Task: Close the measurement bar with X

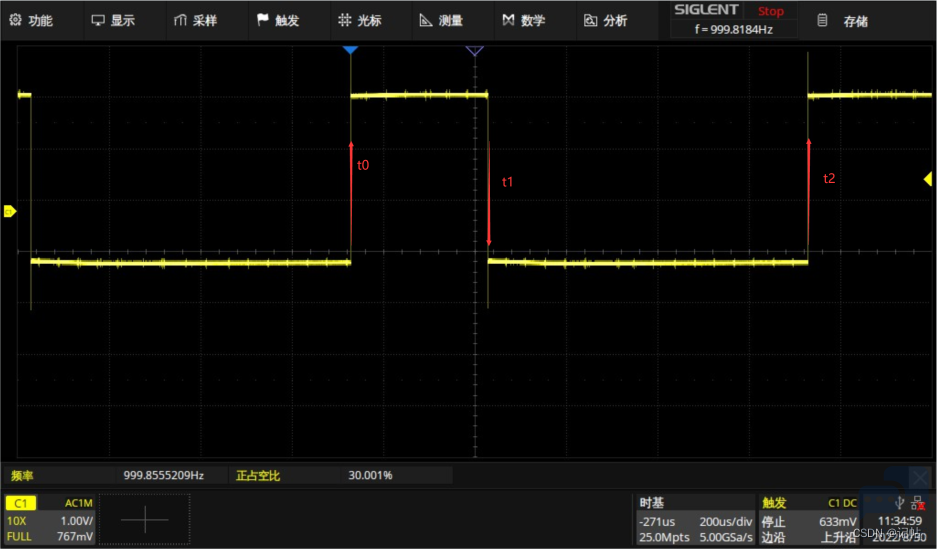Action: (x=919, y=477)
